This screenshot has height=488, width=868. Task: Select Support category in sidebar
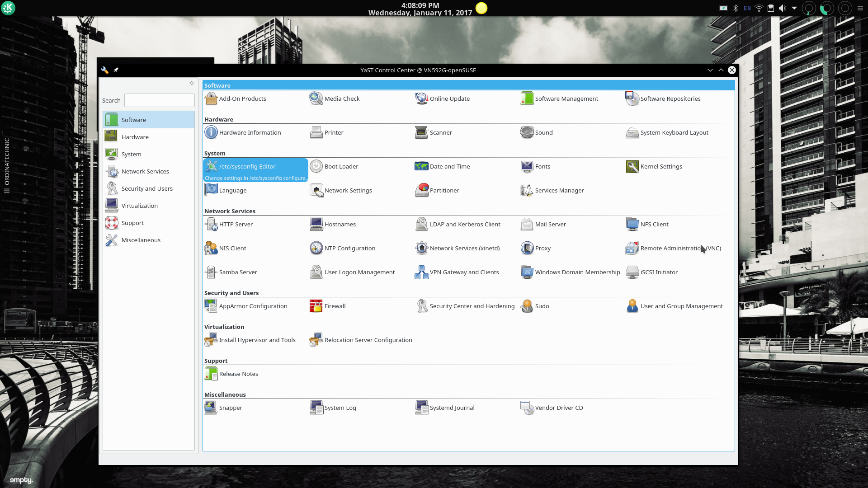point(149,223)
